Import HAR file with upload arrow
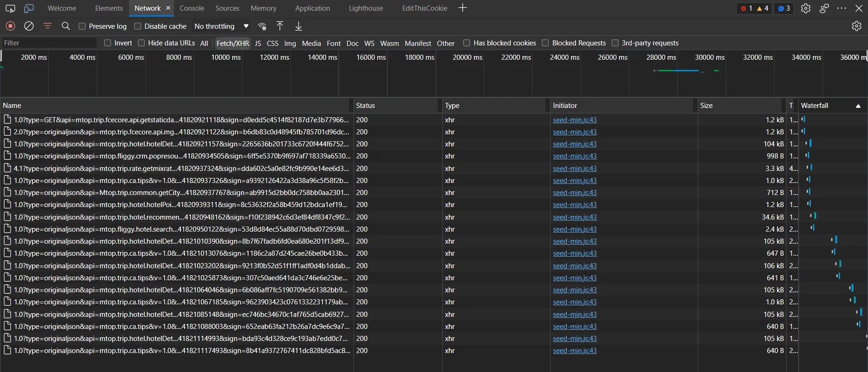 point(280,26)
